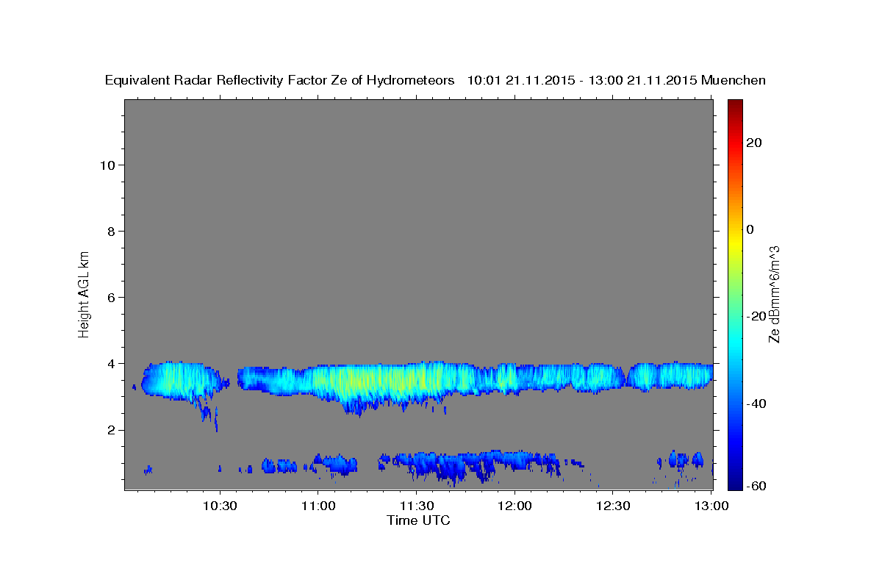
Task: Click the '12:00' time tick label
Action: tap(514, 506)
